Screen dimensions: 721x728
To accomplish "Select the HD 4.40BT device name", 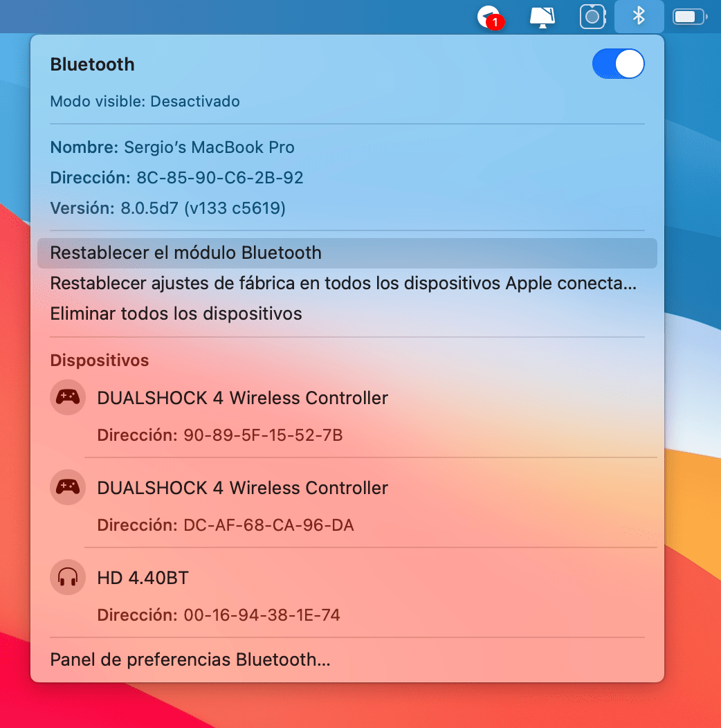I will [x=143, y=578].
